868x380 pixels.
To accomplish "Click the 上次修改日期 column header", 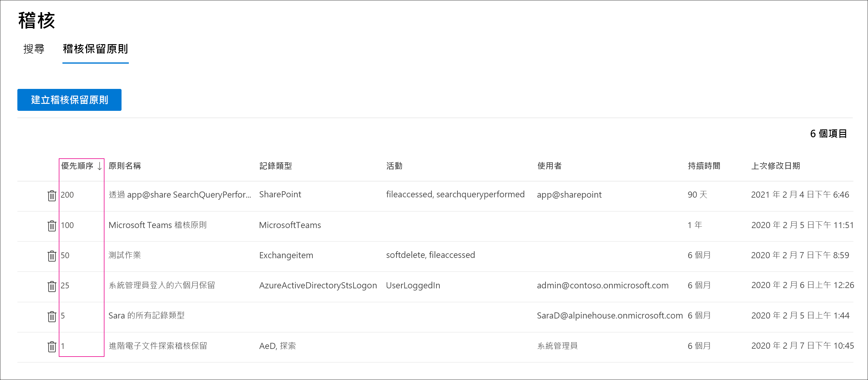I will [x=775, y=166].
